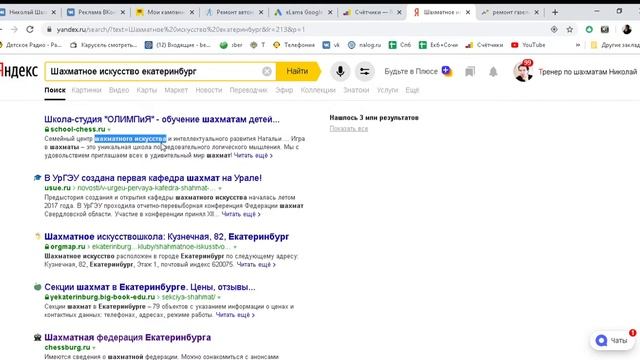
Task: Go forward using the browser forward arrow
Action: tap(14, 29)
